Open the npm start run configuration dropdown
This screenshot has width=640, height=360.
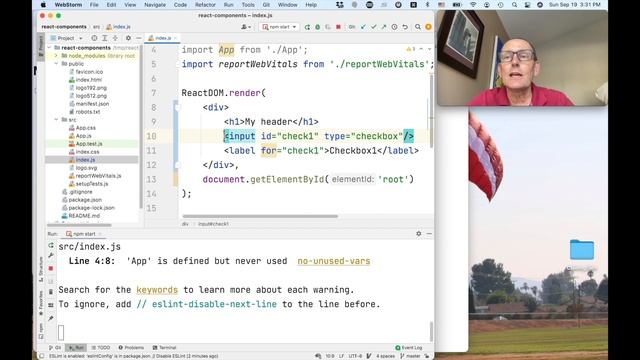(x=280, y=27)
